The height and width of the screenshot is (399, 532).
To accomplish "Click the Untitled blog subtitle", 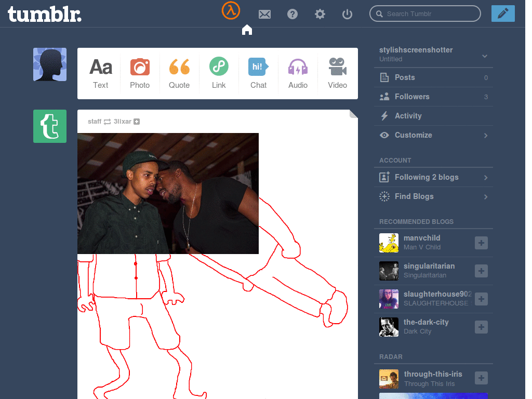I will click(391, 59).
